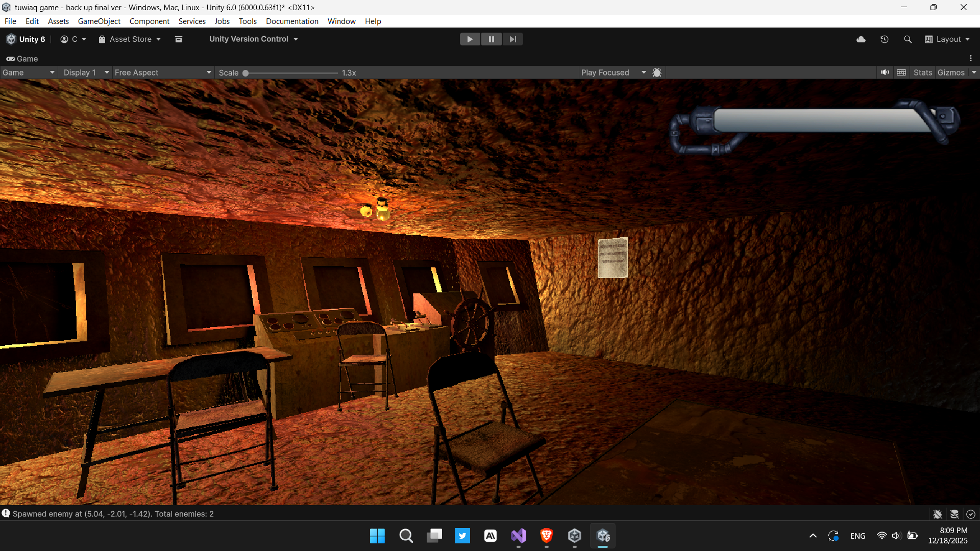Click the package manager box icon
This screenshot has width=980, height=551.
pos(179,39)
